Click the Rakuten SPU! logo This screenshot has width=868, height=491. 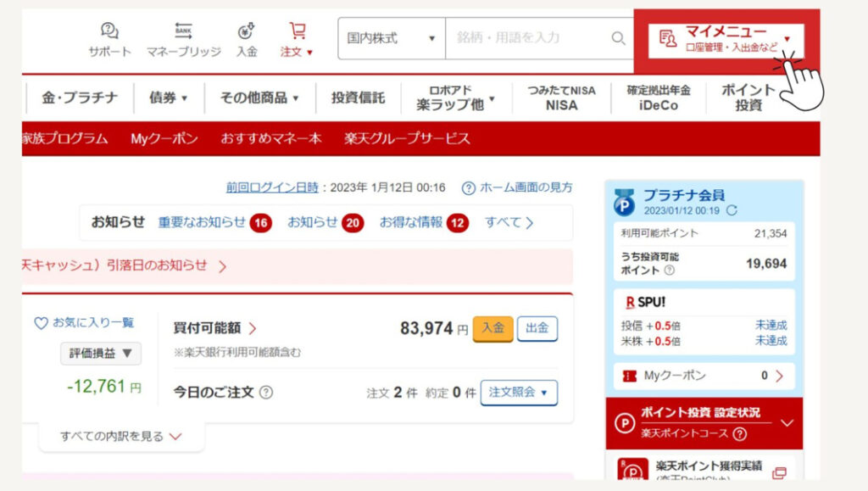pyautogui.click(x=645, y=302)
